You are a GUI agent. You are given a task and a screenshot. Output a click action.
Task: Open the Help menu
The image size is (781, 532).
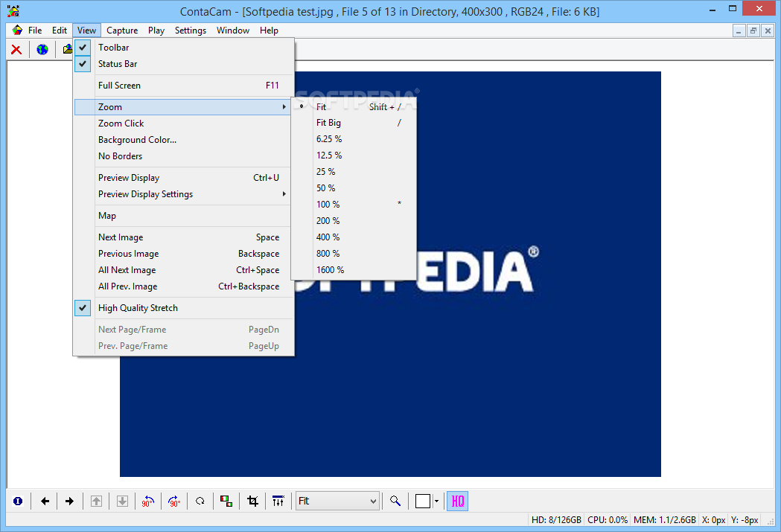[269, 31]
